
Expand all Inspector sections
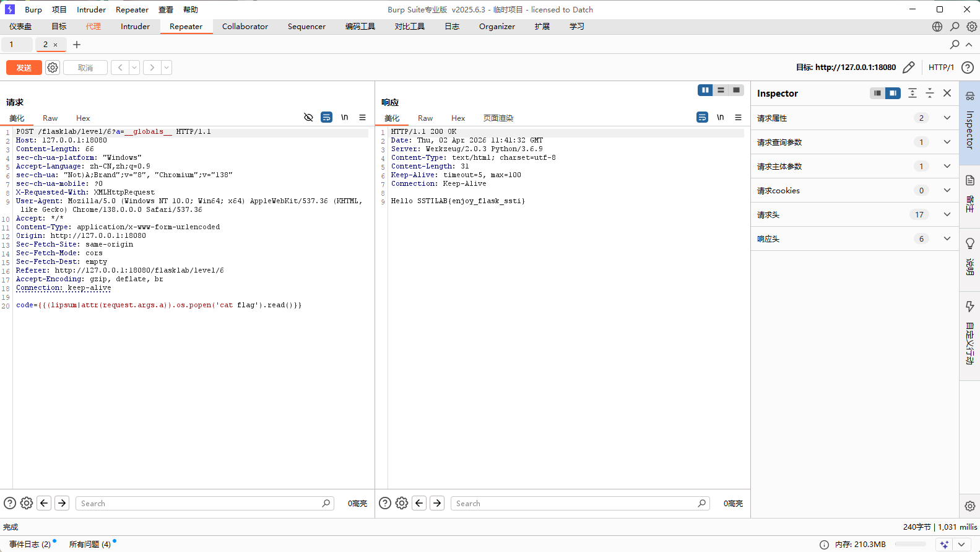coord(913,93)
